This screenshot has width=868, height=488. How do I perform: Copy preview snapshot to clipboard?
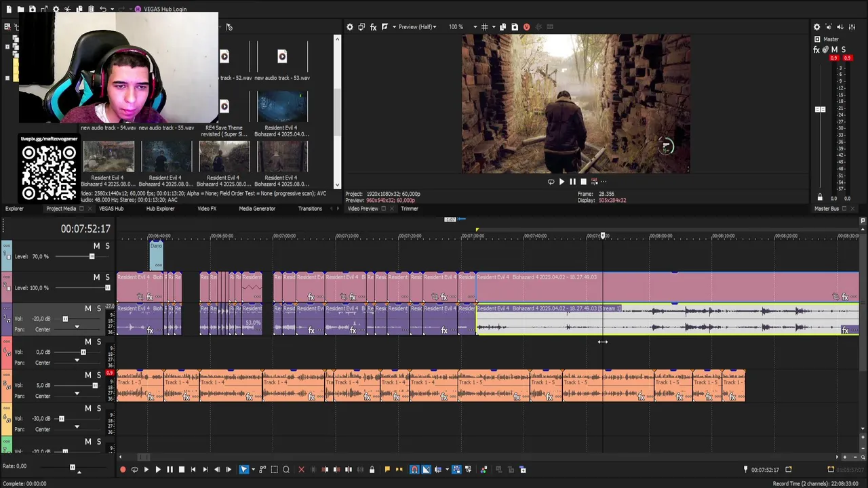[x=502, y=27]
